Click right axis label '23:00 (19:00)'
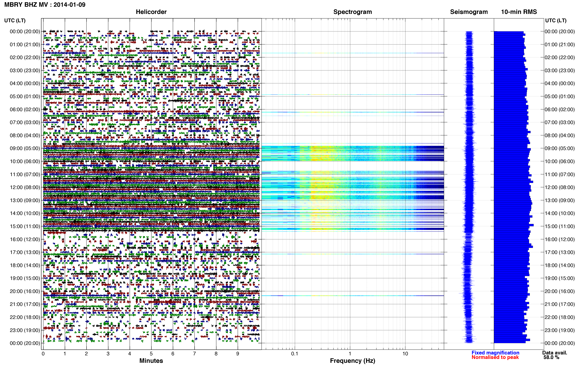This screenshot has width=588, height=368. click(x=560, y=330)
